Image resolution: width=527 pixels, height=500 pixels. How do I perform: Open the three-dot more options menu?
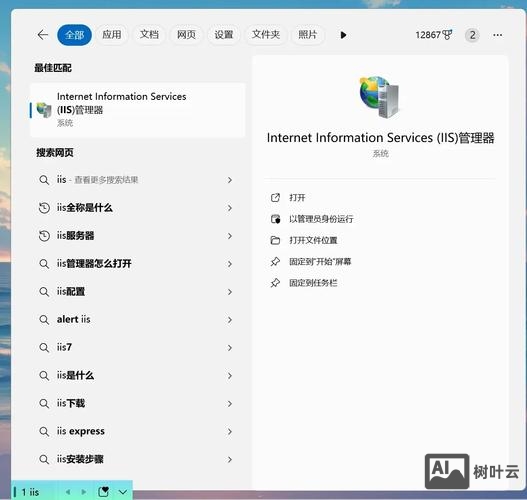pos(498,35)
